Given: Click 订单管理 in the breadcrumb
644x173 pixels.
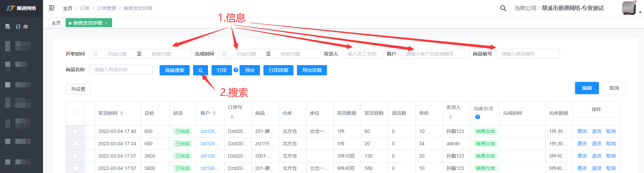Looking at the screenshot, I should tap(106, 8).
